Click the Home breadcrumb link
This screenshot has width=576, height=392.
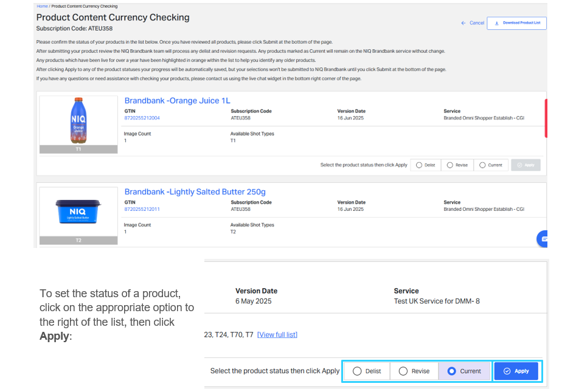(42, 6)
